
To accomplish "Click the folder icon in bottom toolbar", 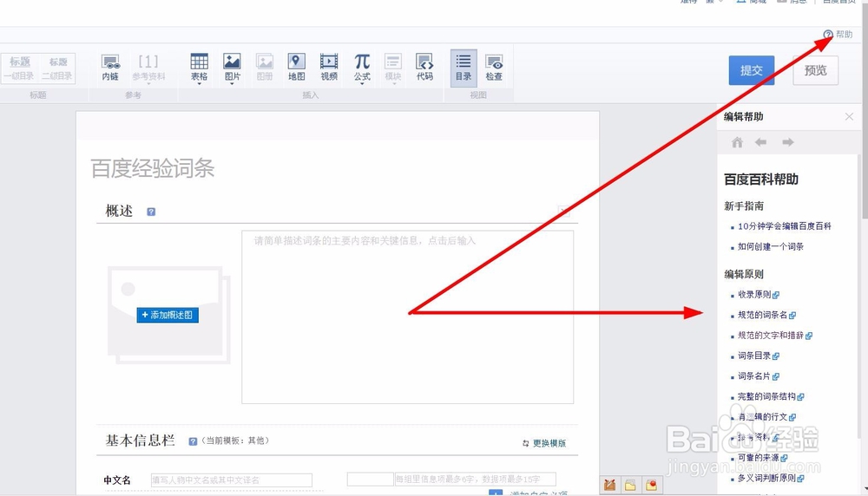I will (630, 485).
